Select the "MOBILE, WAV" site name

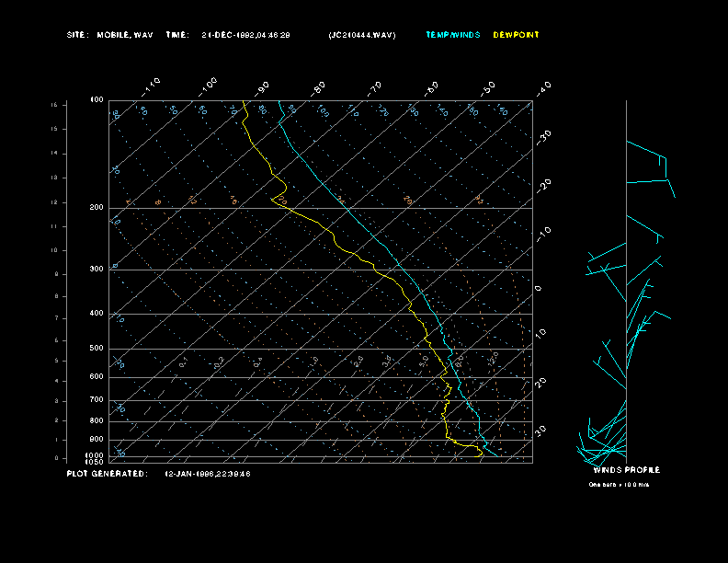(x=125, y=35)
